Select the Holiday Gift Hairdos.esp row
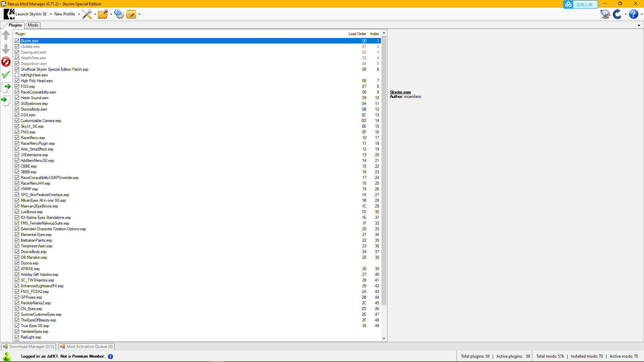The image size is (644, 362). coord(197,275)
